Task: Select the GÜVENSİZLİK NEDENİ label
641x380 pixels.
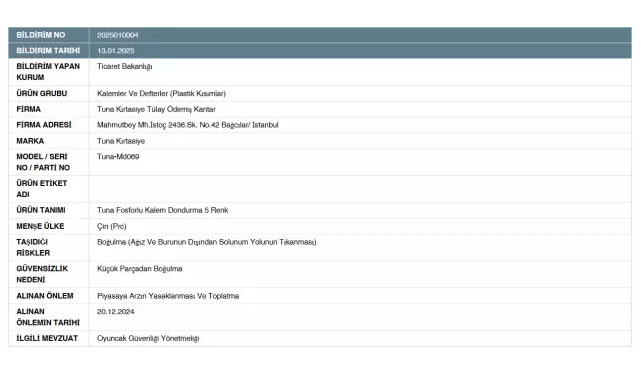Action: pyautogui.click(x=42, y=274)
